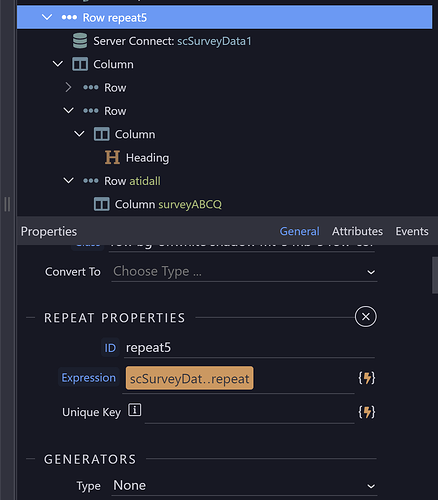438x500 pixels.
Task: Open the Generators Type dropdown
Action: (244, 486)
